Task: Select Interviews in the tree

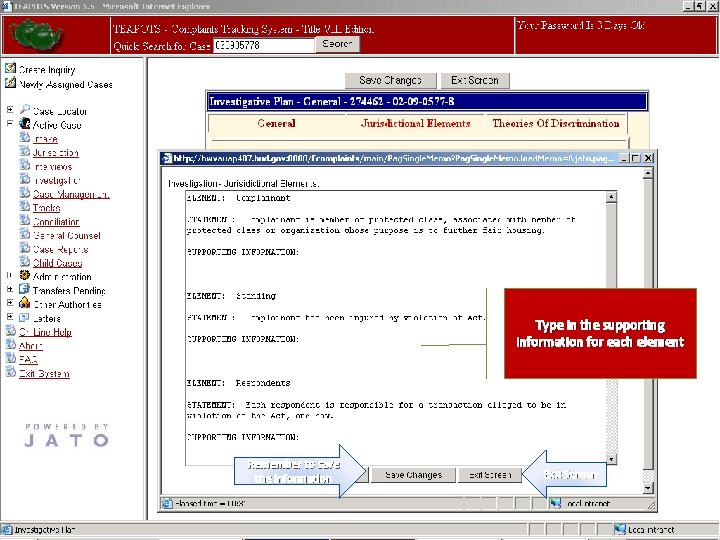Action: click(53, 167)
